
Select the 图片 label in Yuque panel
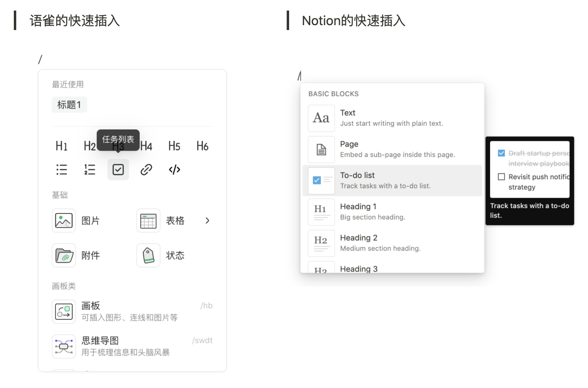tap(91, 220)
